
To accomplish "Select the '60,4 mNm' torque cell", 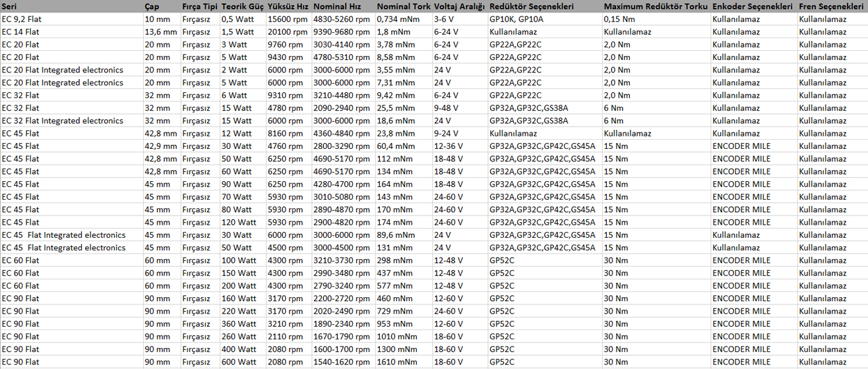I will pyautogui.click(x=404, y=146).
